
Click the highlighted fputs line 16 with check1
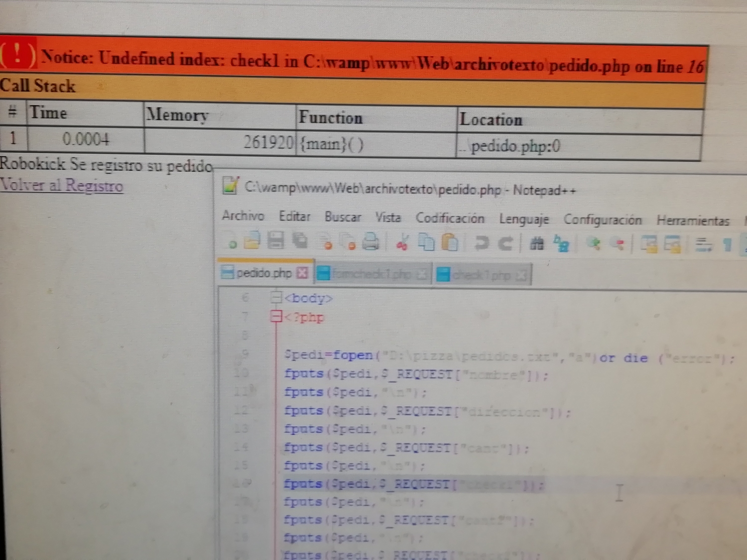pos(413,484)
